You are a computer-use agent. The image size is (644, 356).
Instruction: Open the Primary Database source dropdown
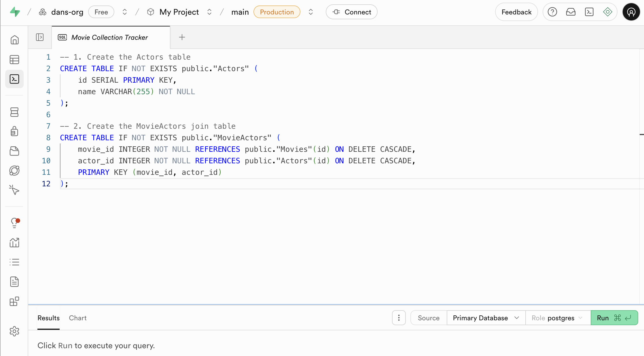(x=485, y=318)
